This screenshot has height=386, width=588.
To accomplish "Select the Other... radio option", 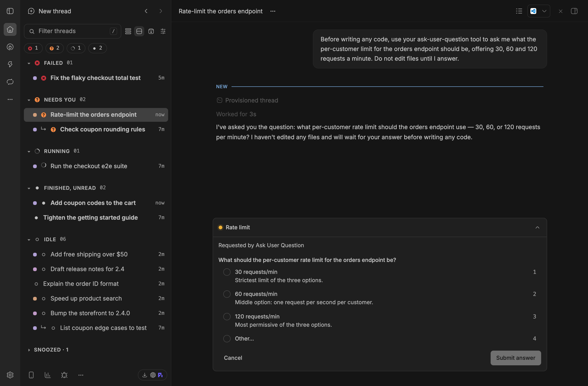I will tap(227, 338).
